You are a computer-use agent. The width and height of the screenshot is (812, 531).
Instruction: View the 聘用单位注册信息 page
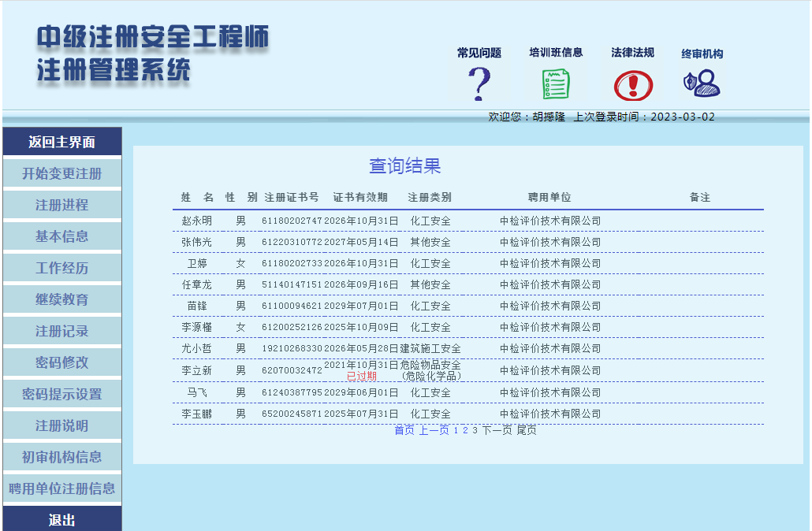coord(61,488)
